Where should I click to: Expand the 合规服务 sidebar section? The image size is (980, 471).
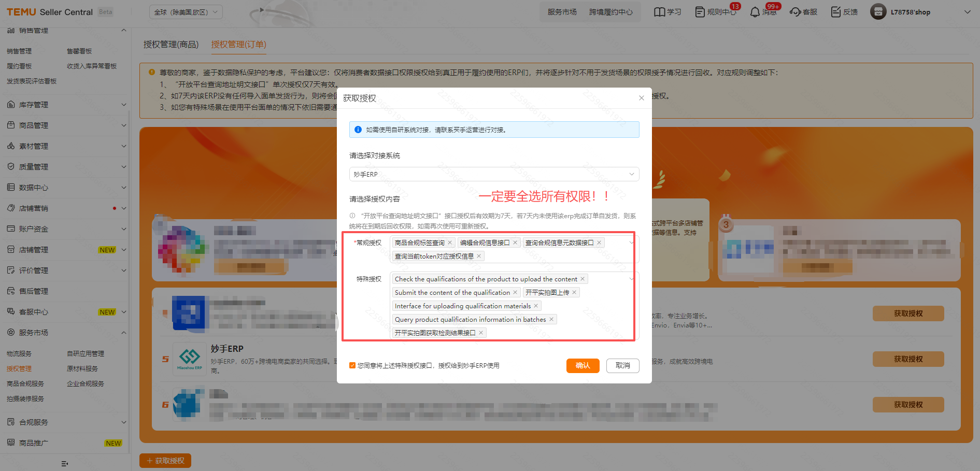[124, 422]
